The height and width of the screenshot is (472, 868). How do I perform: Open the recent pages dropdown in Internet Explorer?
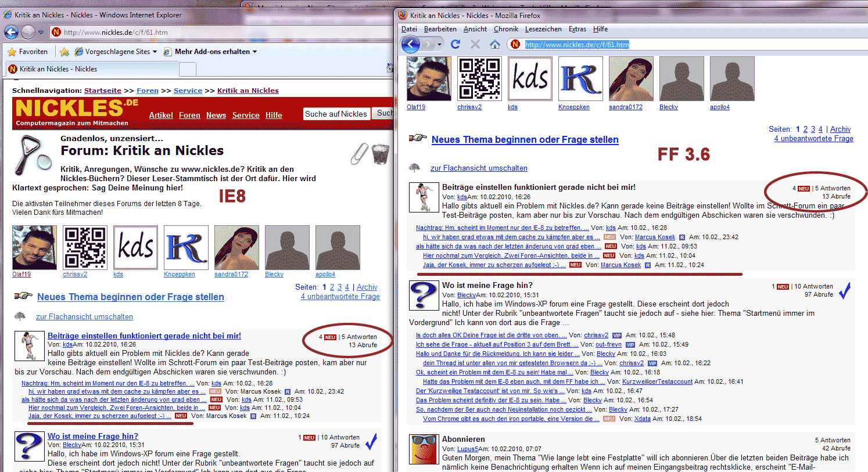pos(41,33)
